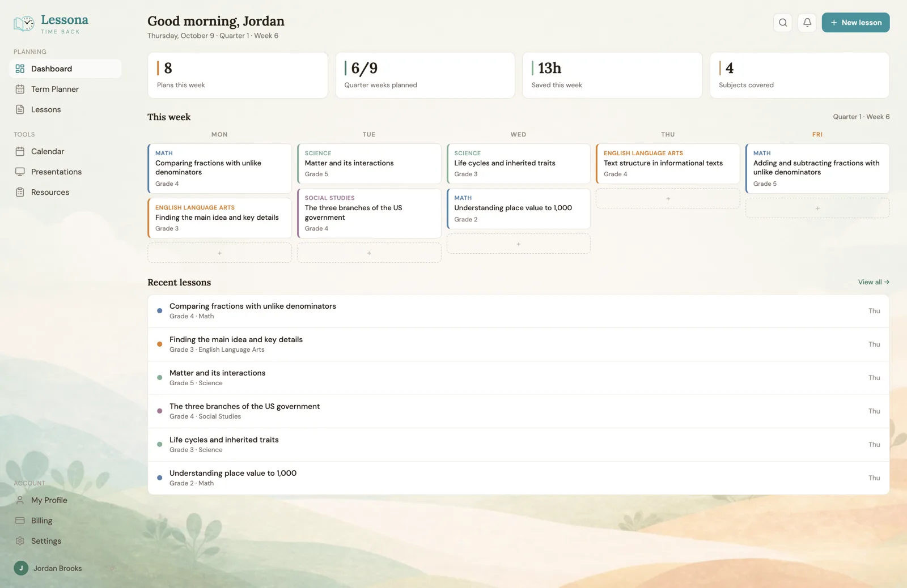Click the Quarter weeks planned stat card
The height and width of the screenshot is (588, 907).
[425, 75]
